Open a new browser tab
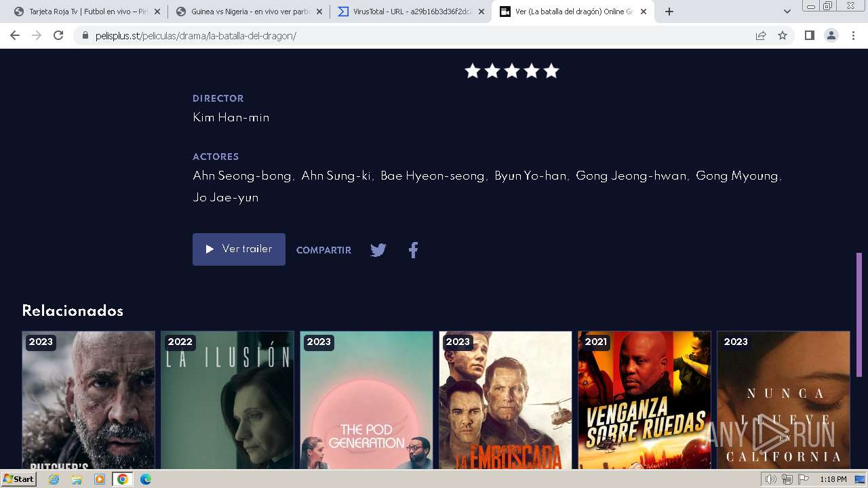 pos(669,12)
